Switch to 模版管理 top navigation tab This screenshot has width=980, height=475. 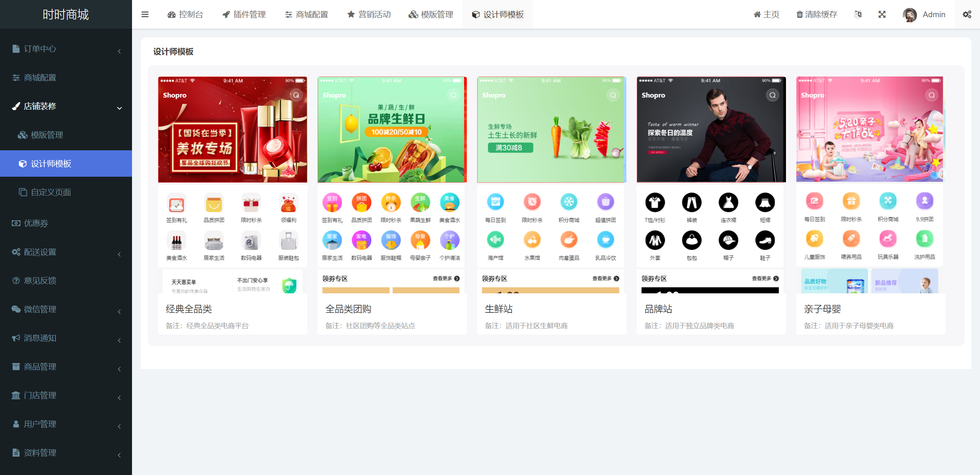click(431, 15)
